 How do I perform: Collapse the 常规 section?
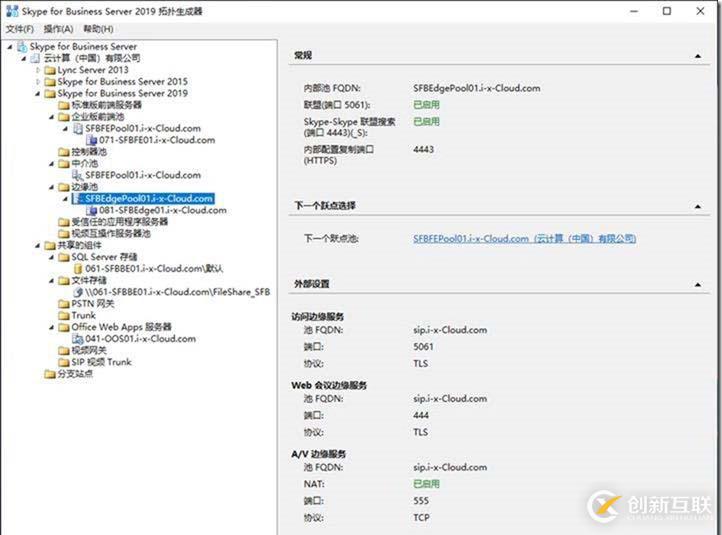(x=698, y=56)
